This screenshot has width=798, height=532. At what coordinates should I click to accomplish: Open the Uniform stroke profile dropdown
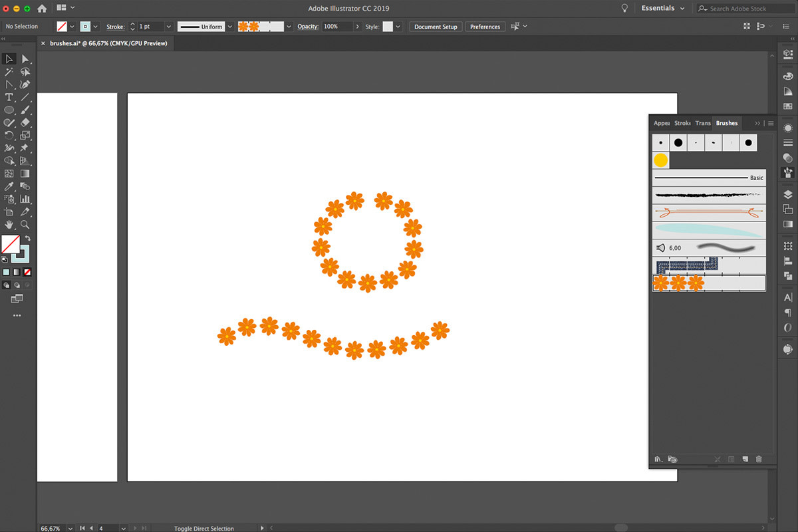coord(229,27)
